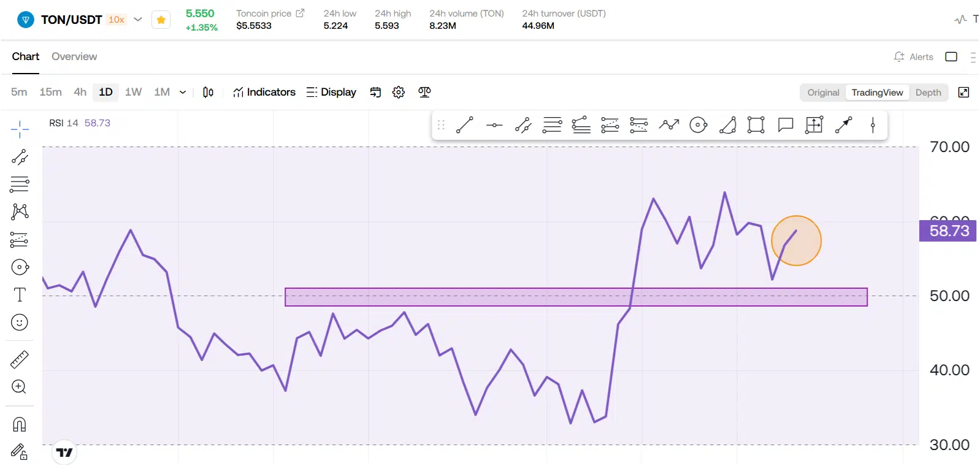
Task: Select the 1D timeframe
Action: [x=105, y=92]
